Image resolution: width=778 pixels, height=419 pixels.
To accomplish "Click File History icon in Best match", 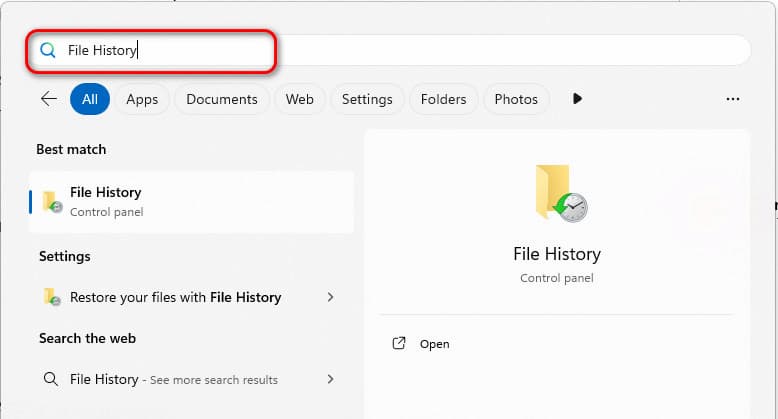I will [x=52, y=201].
